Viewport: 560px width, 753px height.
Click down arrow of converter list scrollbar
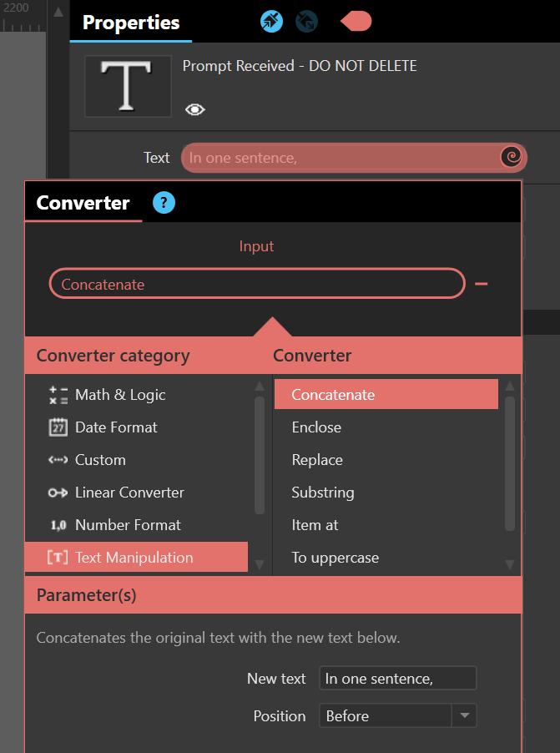[x=510, y=564]
